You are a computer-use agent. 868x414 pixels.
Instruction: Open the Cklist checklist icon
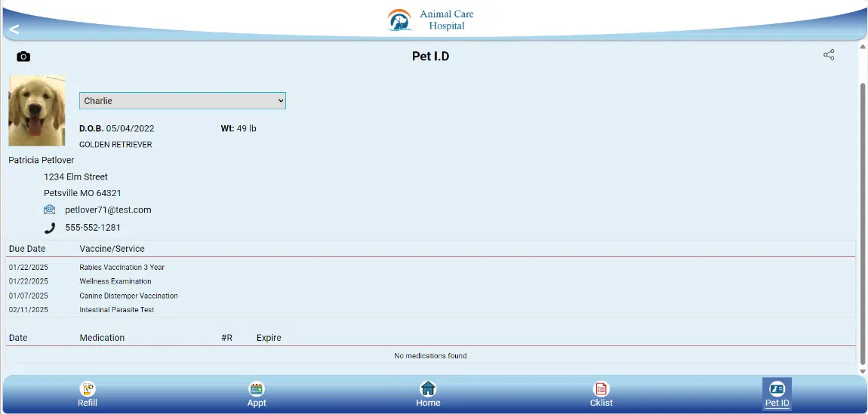click(x=601, y=389)
